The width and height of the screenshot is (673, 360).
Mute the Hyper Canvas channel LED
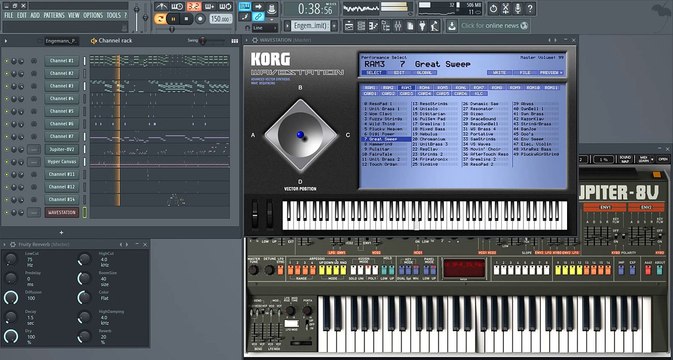pyautogui.click(x=6, y=162)
